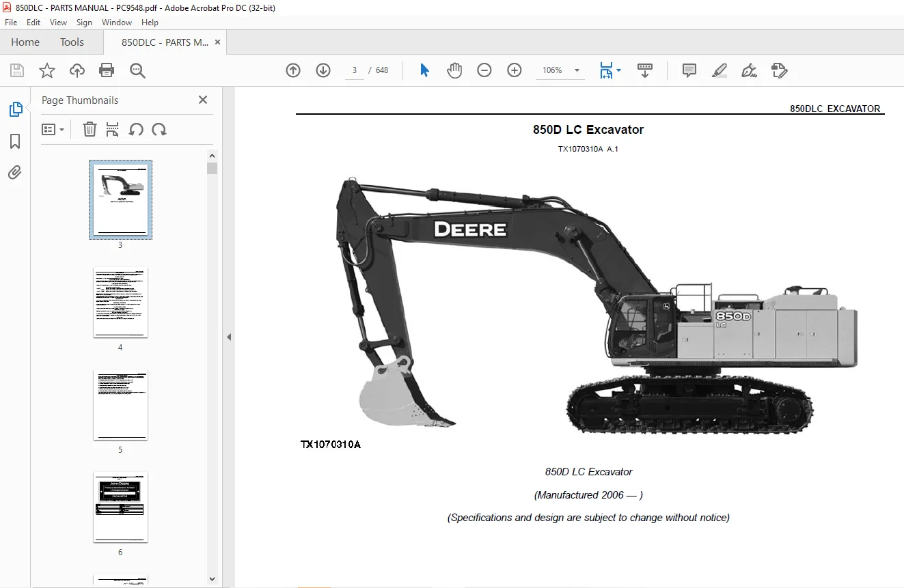
Task: Bookmark this document with the star icon
Action: click(x=46, y=70)
